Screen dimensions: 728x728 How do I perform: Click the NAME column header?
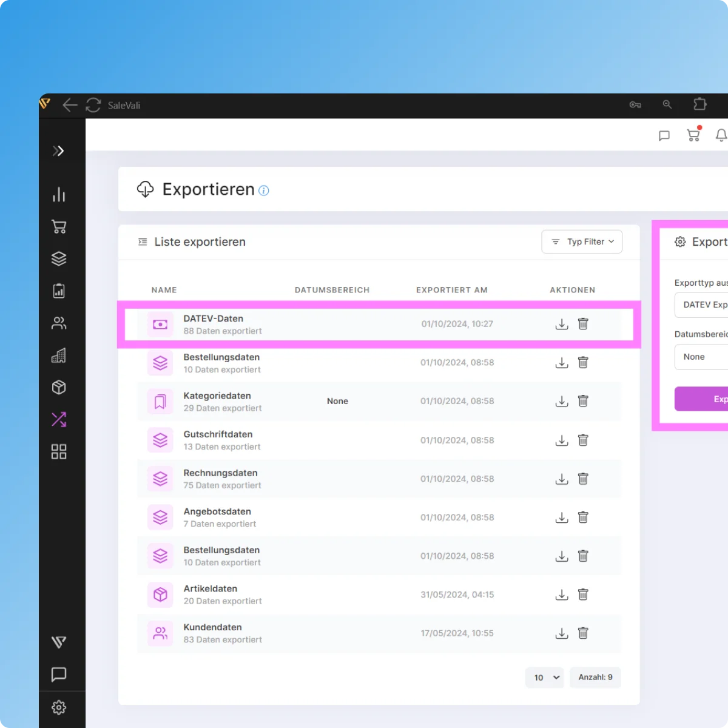[x=164, y=290]
